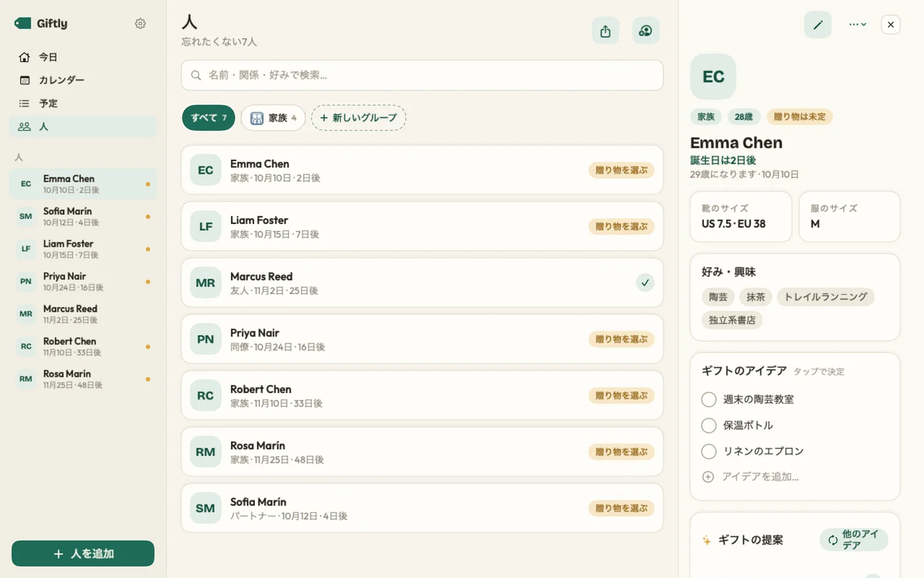Open Marcus Reed in the sidebar list
The width and height of the screenshot is (924, 578).
pos(83,314)
